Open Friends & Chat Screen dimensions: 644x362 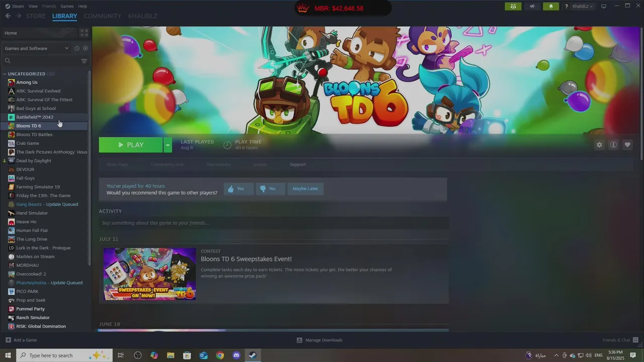[x=620, y=340]
